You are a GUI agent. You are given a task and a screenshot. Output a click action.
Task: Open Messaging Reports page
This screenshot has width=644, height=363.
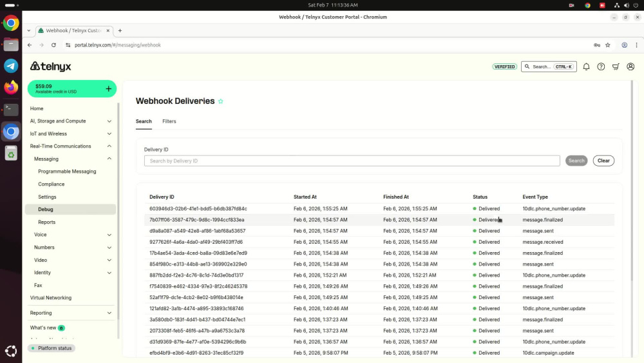tap(47, 222)
